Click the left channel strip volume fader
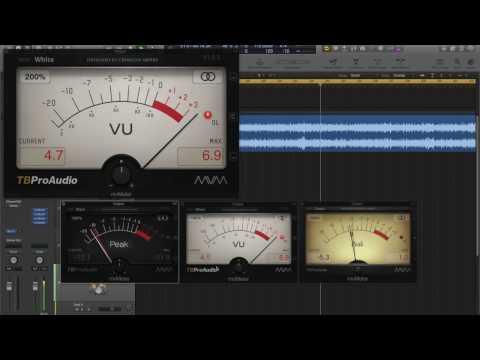Viewport: 480px width, 360px height. pos(10,286)
